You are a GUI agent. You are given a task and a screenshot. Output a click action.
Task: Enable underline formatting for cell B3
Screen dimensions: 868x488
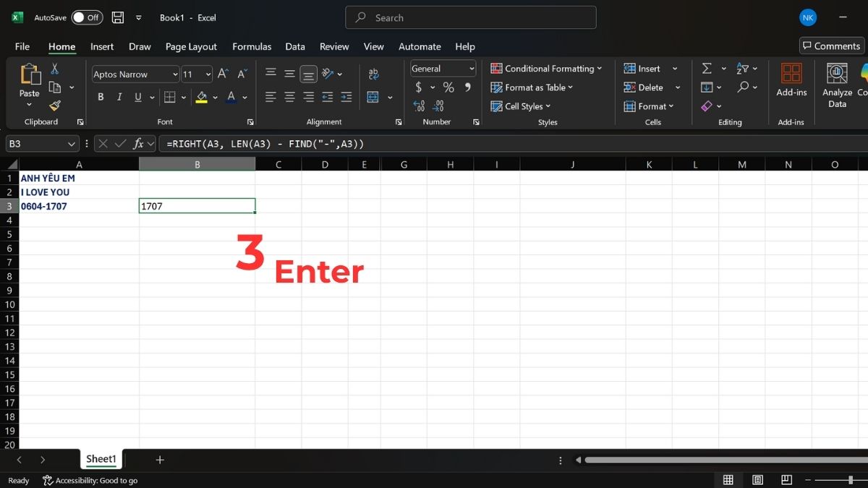pos(136,96)
